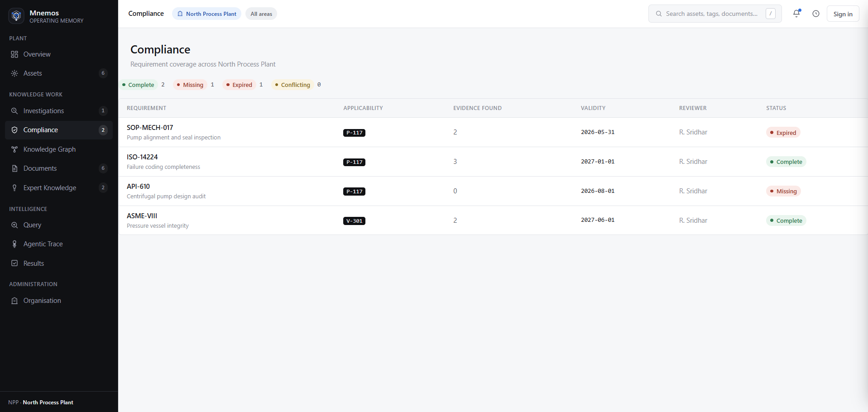Viewport: 868px width, 412px height.
Task: Open the history clock icon
Action: click(x=816, y=14)
